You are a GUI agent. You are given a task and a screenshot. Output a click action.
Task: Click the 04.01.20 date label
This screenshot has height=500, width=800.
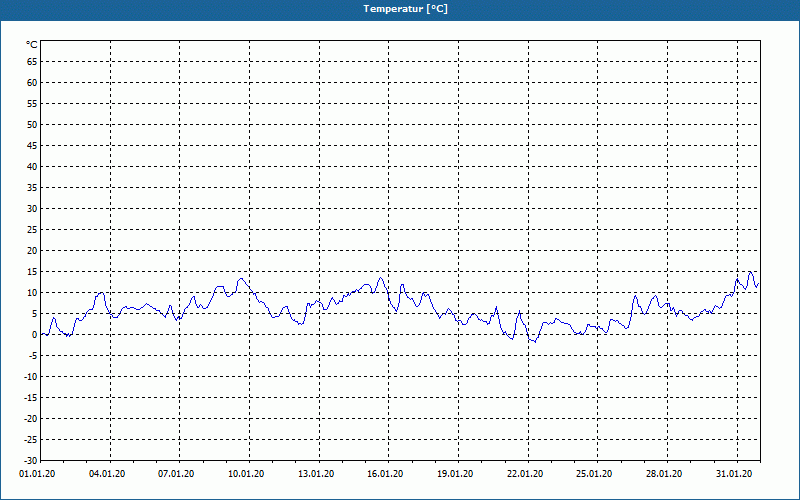[107, 474]
